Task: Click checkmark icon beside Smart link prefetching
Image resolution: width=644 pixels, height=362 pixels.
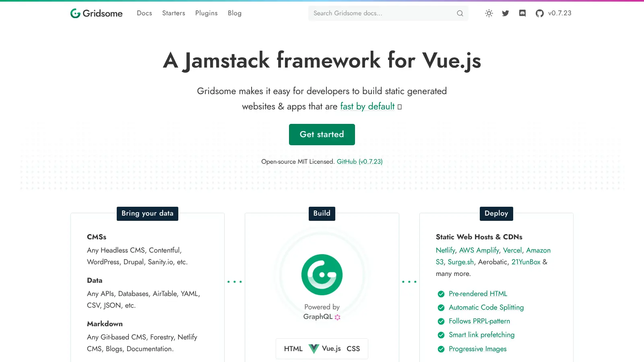Action: [x=441, y=335]
